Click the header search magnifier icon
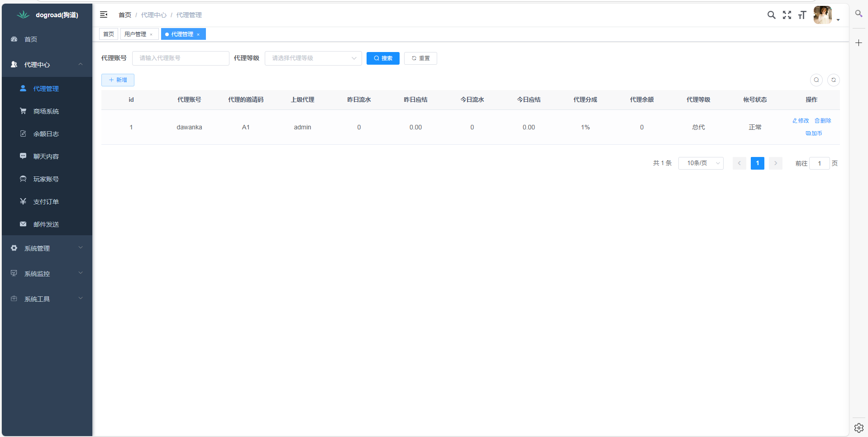This screenshot has height=437, width=868. 771,15
